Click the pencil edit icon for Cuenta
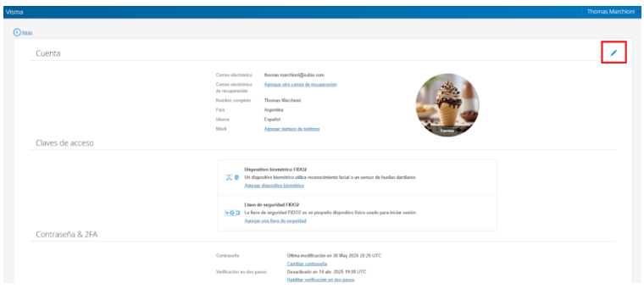 (613, 53)
